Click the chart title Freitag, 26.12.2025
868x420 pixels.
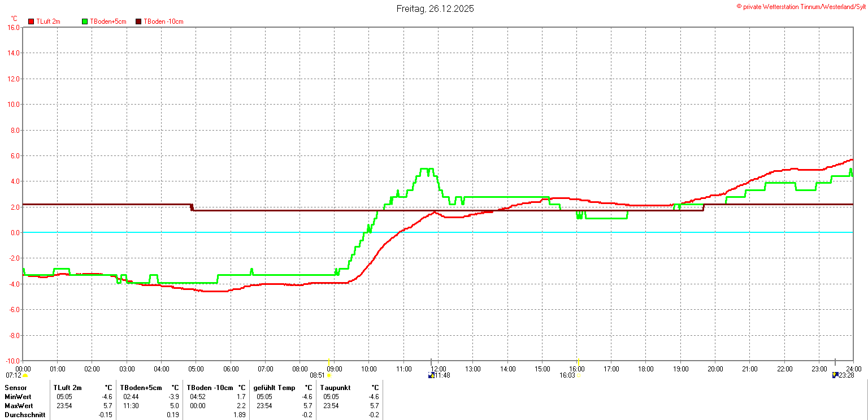[435, 8]
